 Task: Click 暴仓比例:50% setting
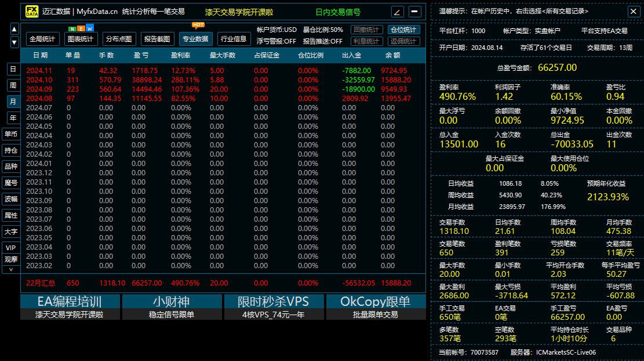pyautogui.click(x=323, y=30)
